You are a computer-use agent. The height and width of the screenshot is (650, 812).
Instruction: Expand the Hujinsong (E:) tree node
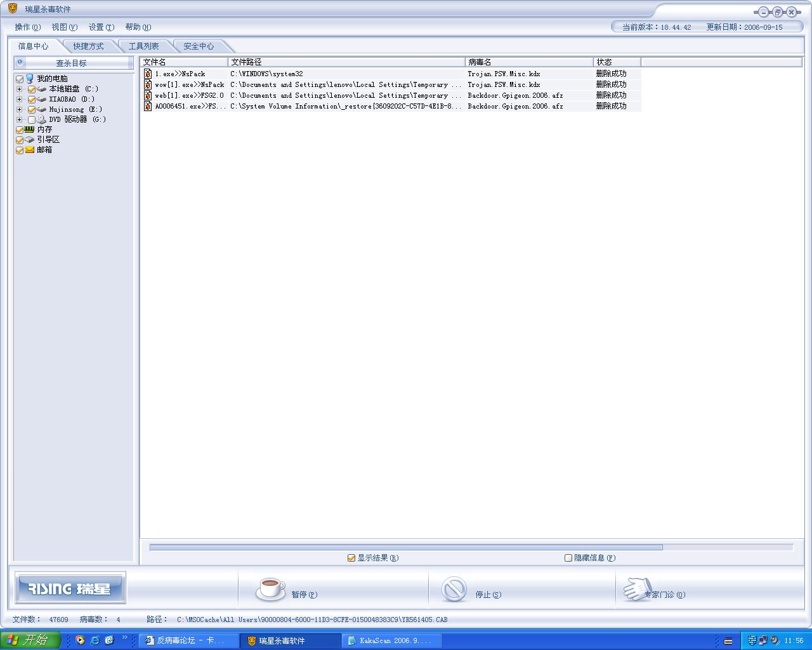[19, 110]
